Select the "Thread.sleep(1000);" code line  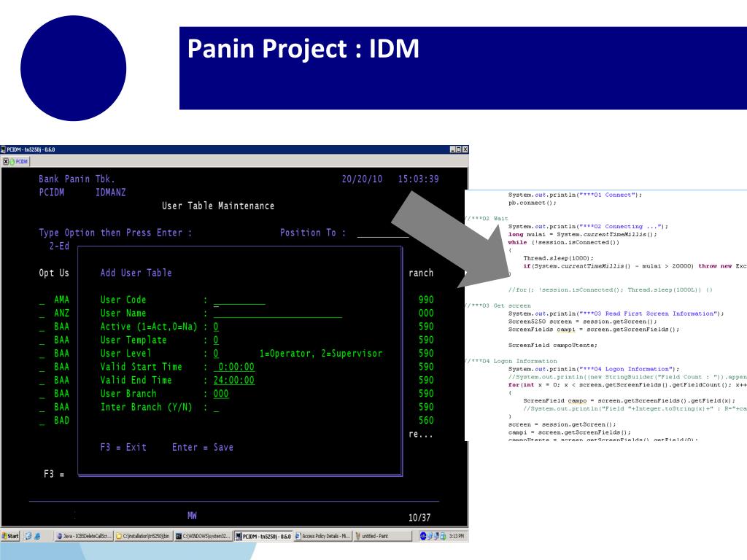pyautogui.click(x=558, y=258)
